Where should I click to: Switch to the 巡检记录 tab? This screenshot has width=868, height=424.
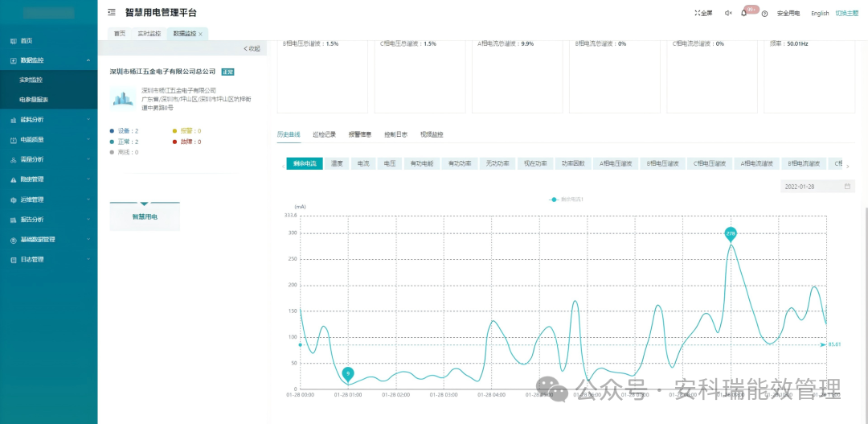(x=325, y=134)
